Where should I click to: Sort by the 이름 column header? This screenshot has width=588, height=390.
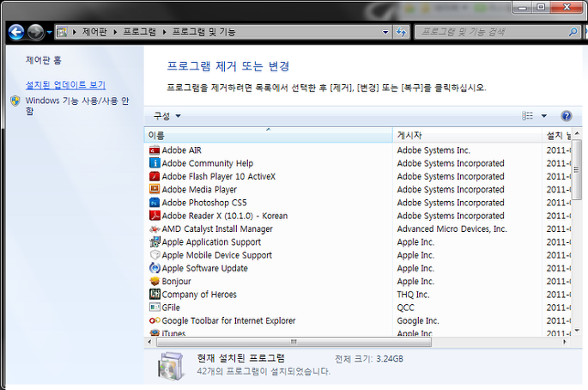click(268, 135)
